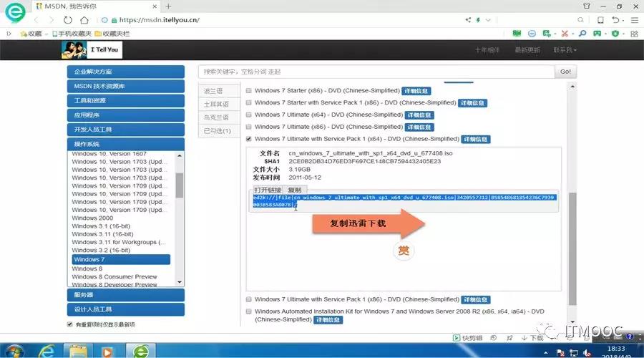This screenshot has height=358, width=644.
Task: Open 详细信息 for Windows 7 Ultimate (x64)
Action: pos(419,115)
